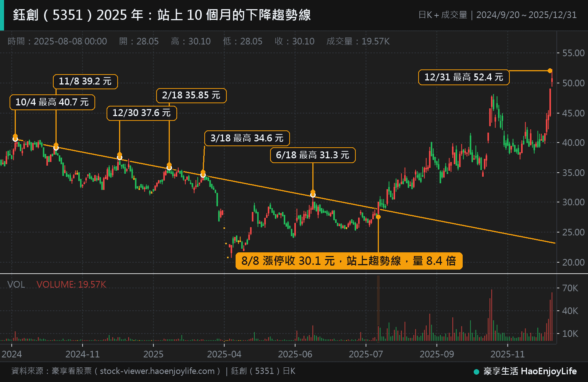Click the 2025-04 time axis label
588x382 pixels.
pyautogui.click(x=224, y=354)
